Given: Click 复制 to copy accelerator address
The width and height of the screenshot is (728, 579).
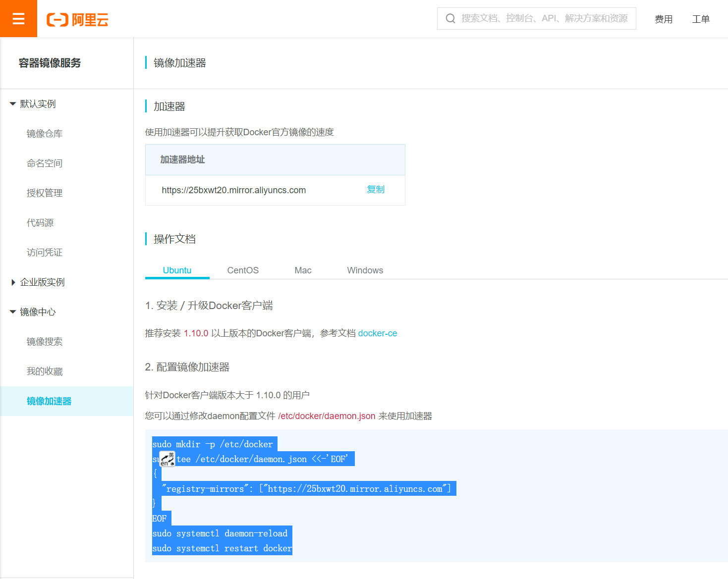Looking at the screenshot, I should click(x=376, y=190).
